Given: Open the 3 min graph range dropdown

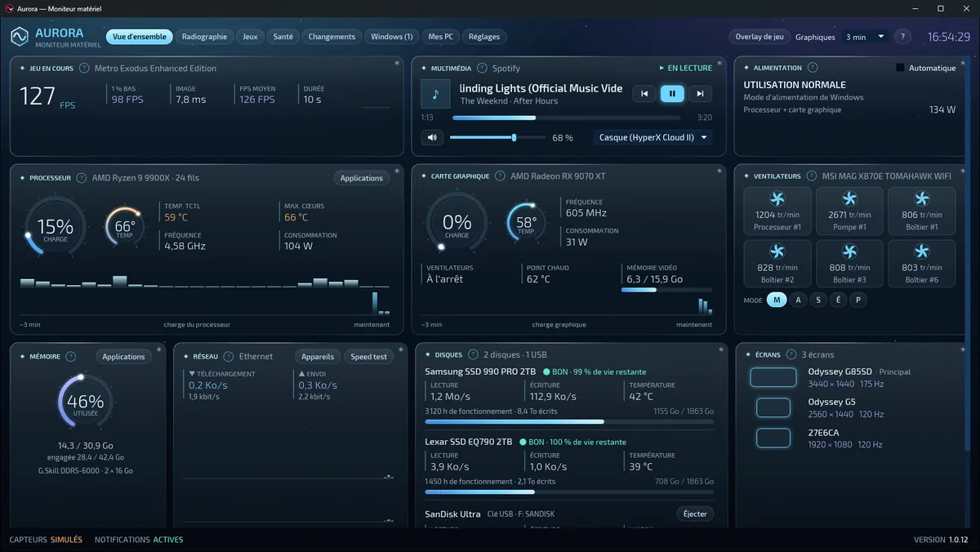Looking at the screenshot, I should (865, 37).
